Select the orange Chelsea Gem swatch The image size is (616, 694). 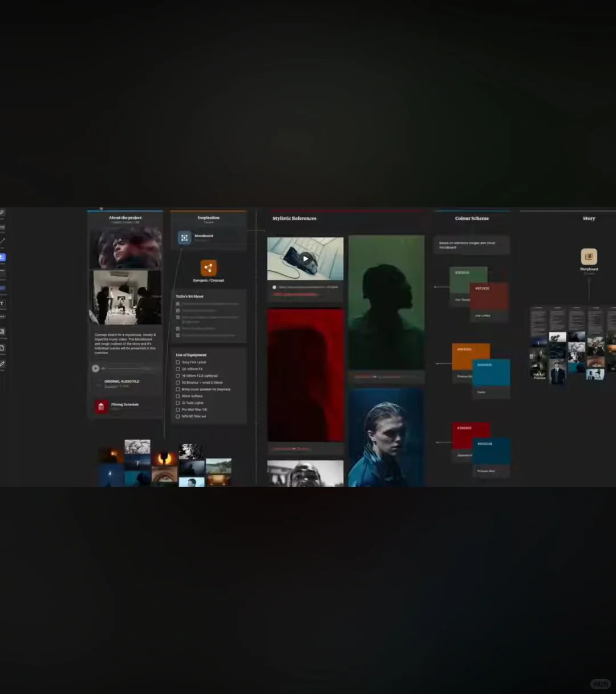(471, 357)
